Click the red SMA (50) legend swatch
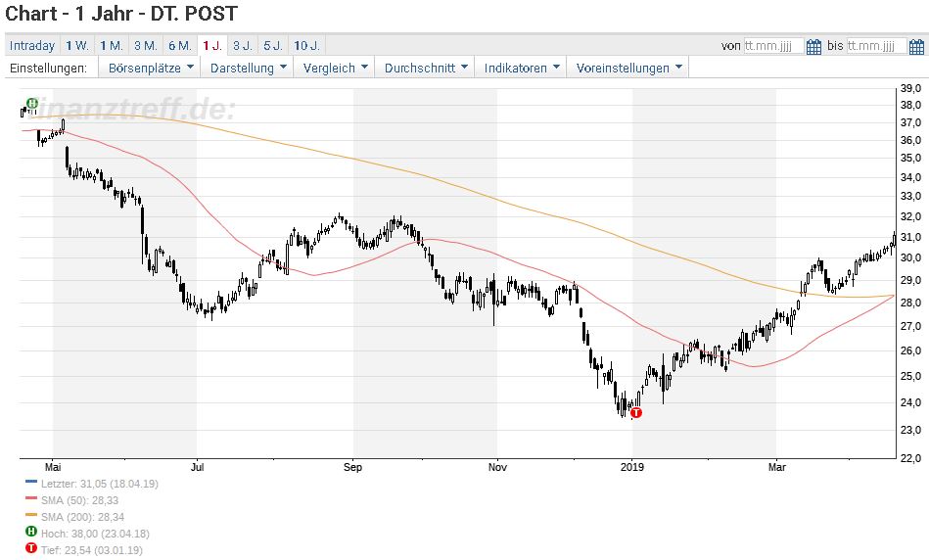The image size is (929, 560). click(31, 499)
